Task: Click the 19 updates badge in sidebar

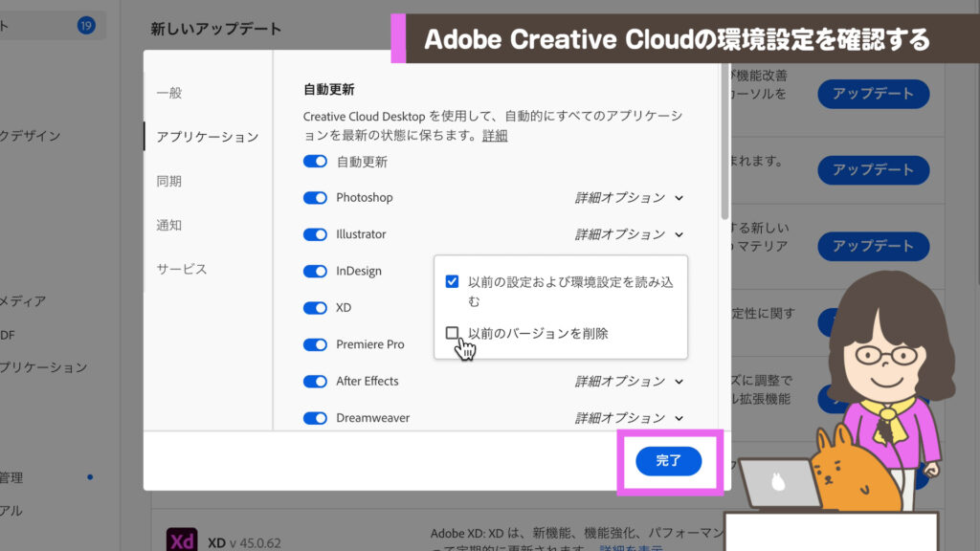Action: tap(86, 26)
